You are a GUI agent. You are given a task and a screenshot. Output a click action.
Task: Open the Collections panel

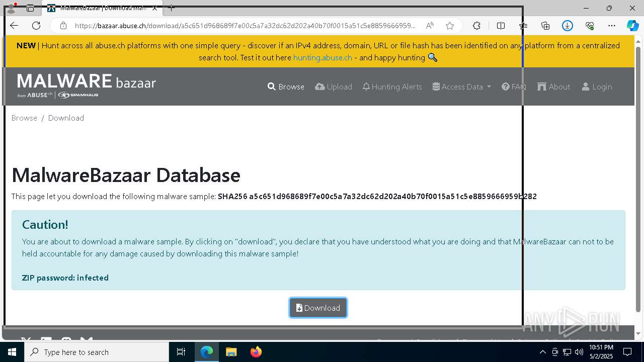(545, 26)
